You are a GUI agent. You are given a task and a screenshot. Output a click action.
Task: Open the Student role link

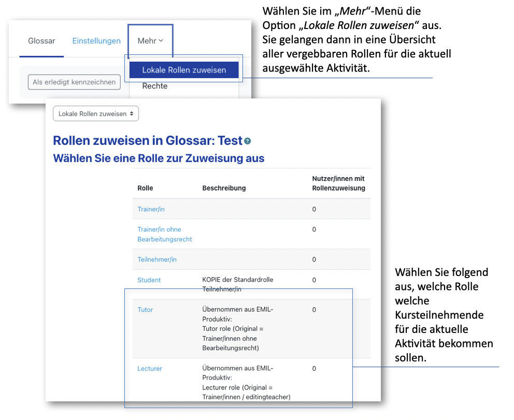149,280
